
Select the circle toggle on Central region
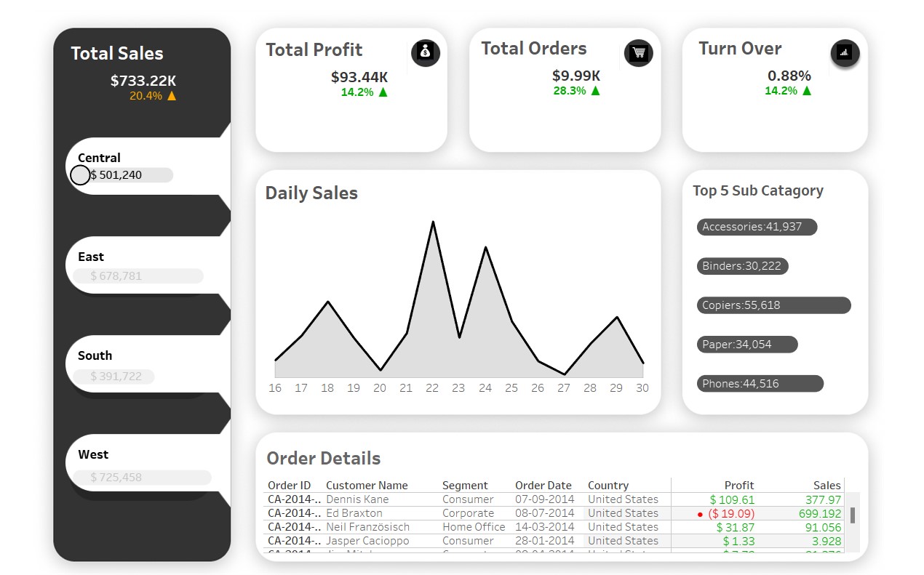tap(80, 174)
